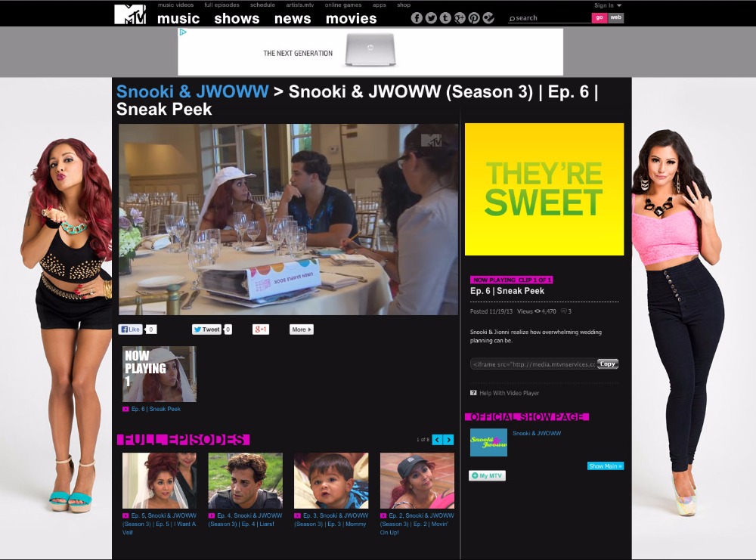Image resolution: width=756 pixels, height=560 pixels.
Task: Click the Snooki & JWOWW breadcrumb link
Action: [x=192, y=91]
